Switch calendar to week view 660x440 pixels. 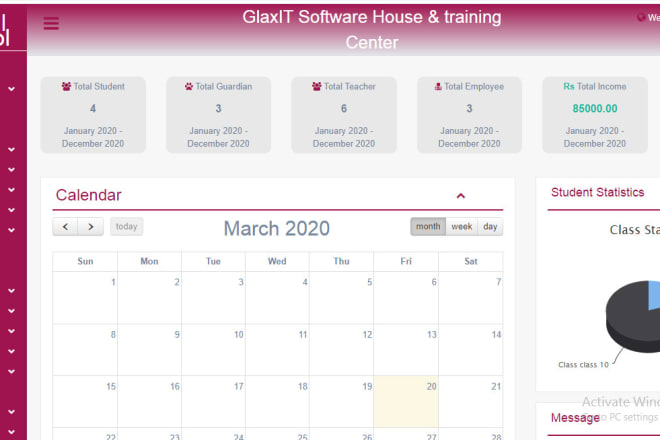click(462, 227)
